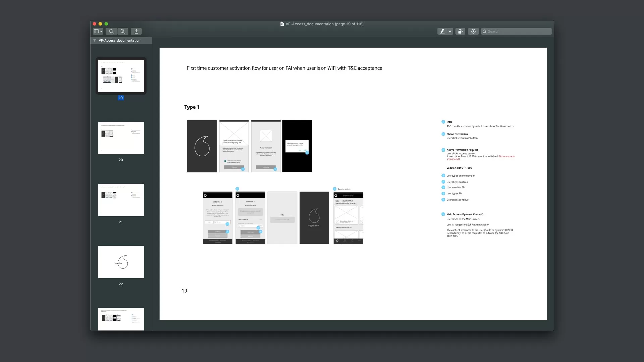This screenshot has width=644, height=362.
Task: Open page 22 thumbnail with Vodafone logo
Action: [121, 262]
